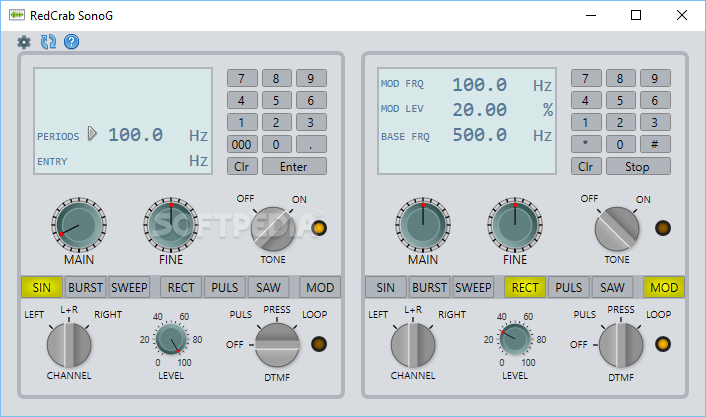Select SWEEP mode in left panel

click(x=129, y=287)
